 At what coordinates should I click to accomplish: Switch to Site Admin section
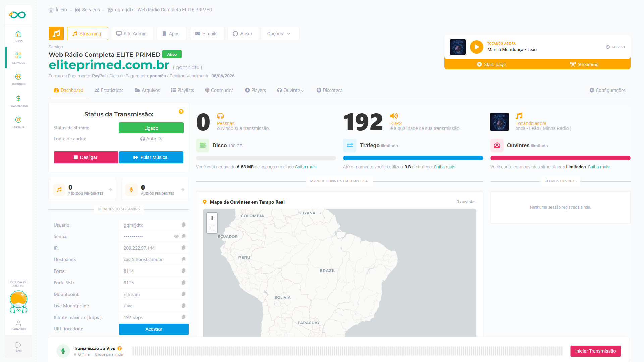coord(132,34)
